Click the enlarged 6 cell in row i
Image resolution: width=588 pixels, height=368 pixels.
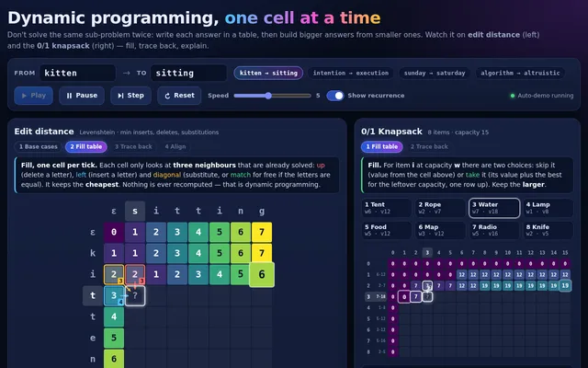262,274
